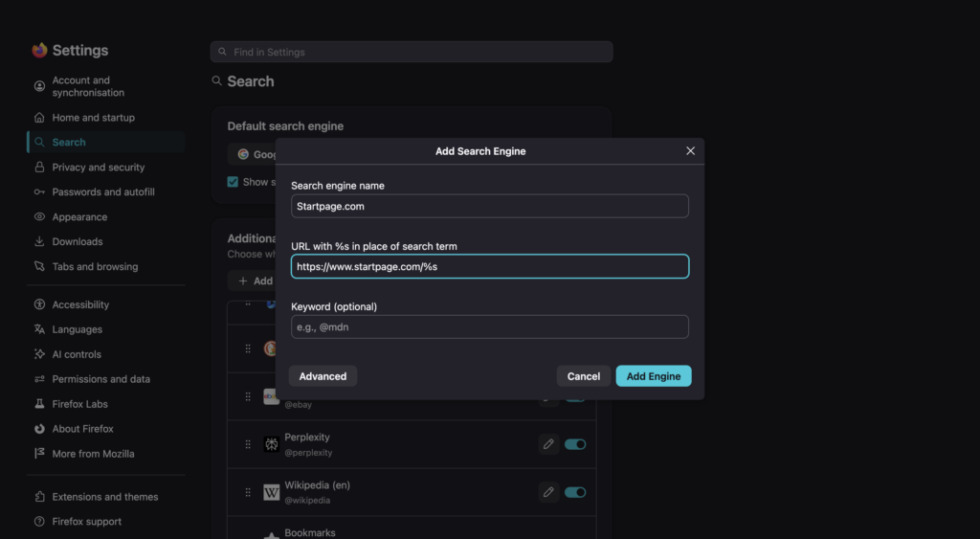The image size is (980, 539).
Task: Open Firefox support link
Action: point(105,522)
